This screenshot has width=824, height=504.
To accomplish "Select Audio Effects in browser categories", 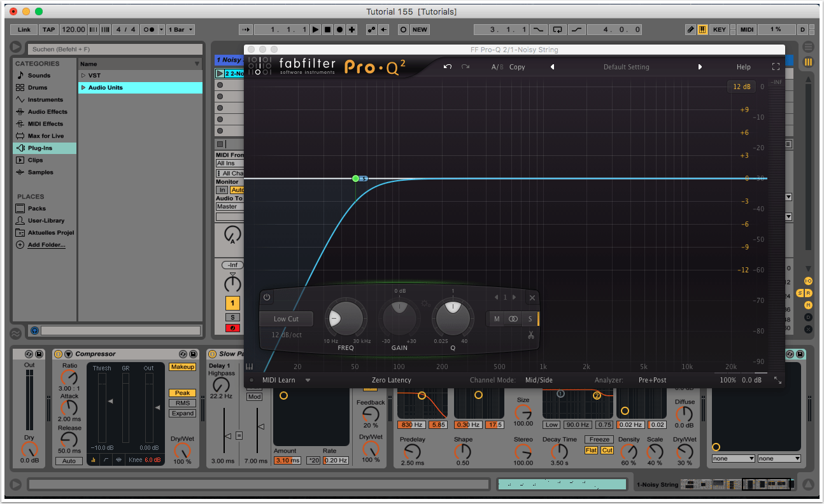I will 47,111.
